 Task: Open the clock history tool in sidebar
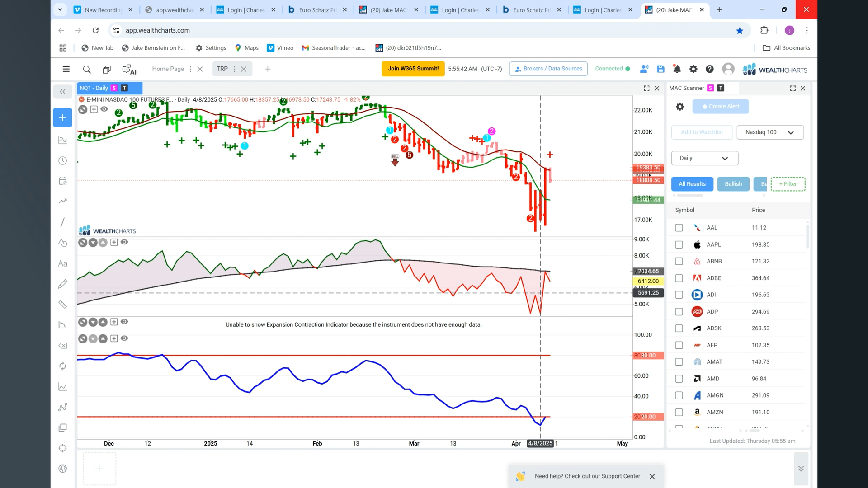(x=63, y=161)
